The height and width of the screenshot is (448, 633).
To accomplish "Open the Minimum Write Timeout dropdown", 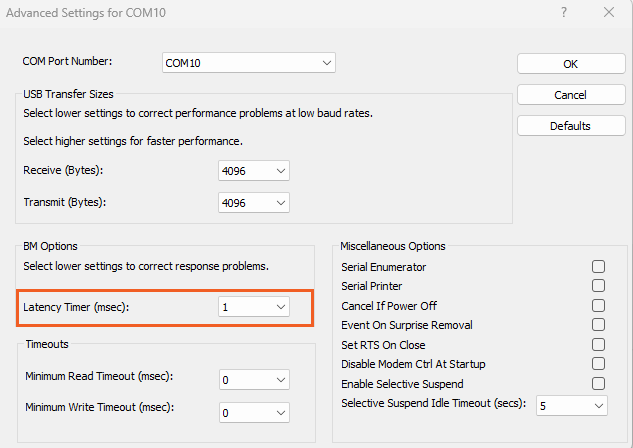I will point(254,412).
